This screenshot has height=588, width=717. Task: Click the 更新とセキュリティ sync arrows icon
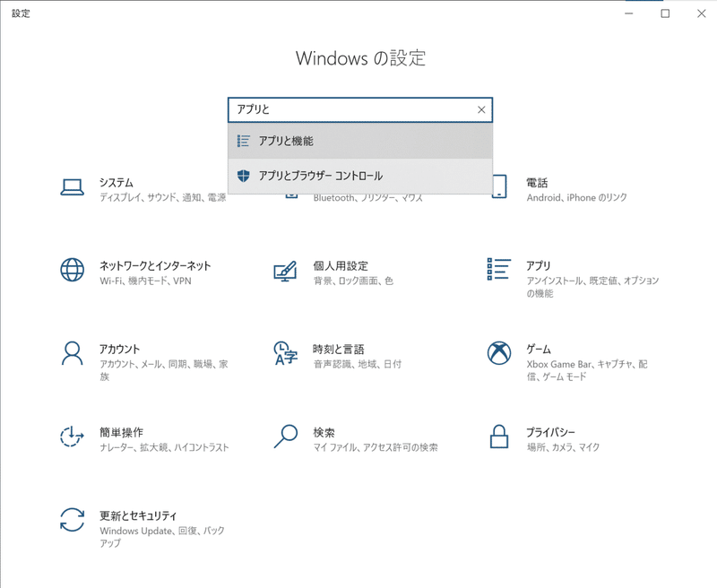point(72,520)
